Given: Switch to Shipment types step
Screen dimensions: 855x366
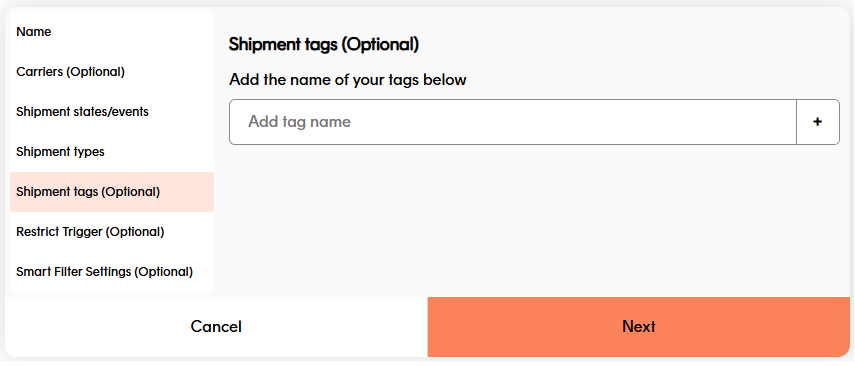Looking at the screenshot, I should click(x=112, y=152).
